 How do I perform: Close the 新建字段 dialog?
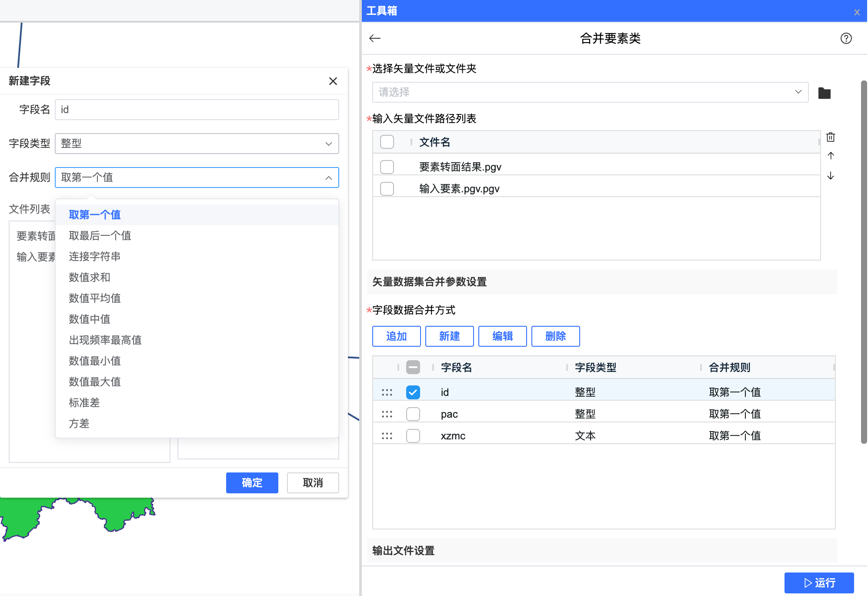333,81
